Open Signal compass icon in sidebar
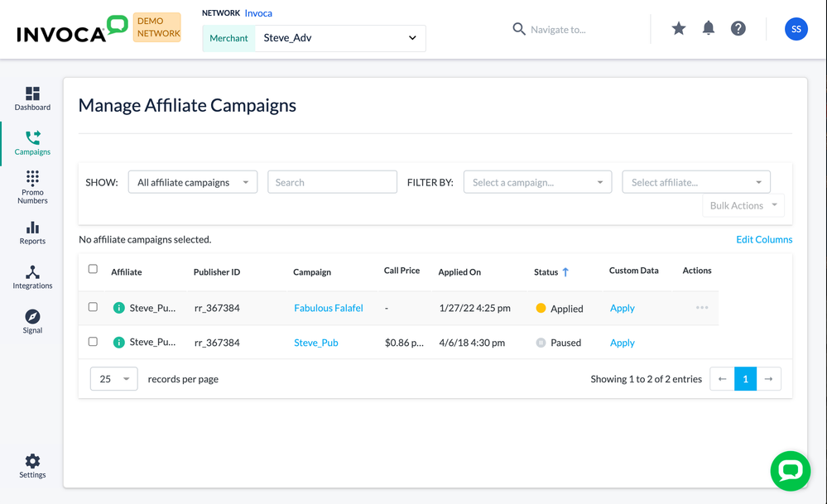The height and width of the screenshot is (504, 827). pyautogui.click(x=32, y=322)
